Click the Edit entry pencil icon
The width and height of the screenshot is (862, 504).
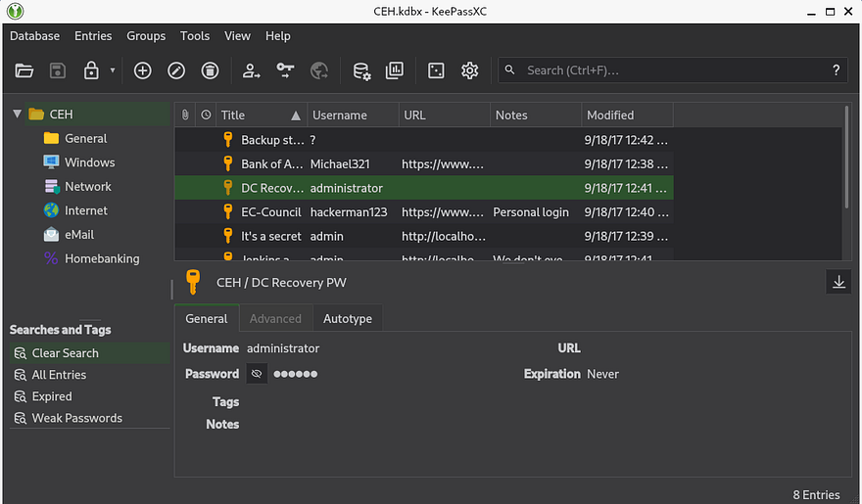(x=176, y=70)
